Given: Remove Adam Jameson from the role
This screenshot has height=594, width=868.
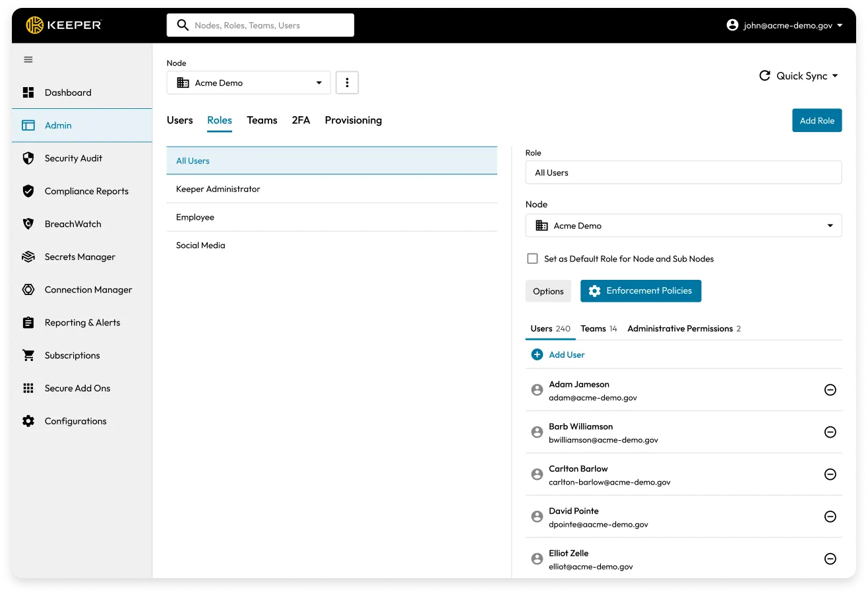Looking at the screenshot, I should pyautogui.click(x=830, y=390).
